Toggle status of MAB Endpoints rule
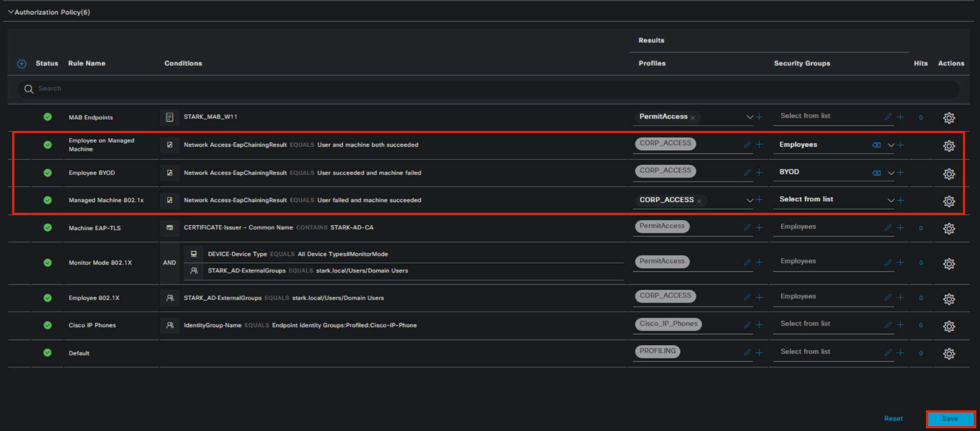980x431 pixels. click(x=47, y=117)
